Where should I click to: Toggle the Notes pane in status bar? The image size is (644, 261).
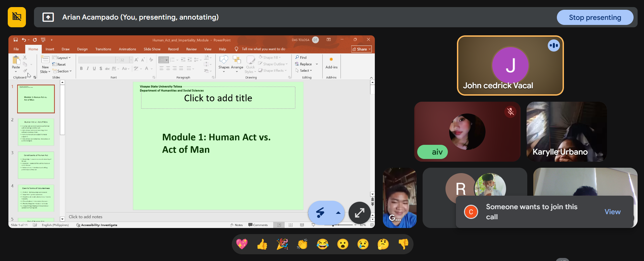[237, 225]
